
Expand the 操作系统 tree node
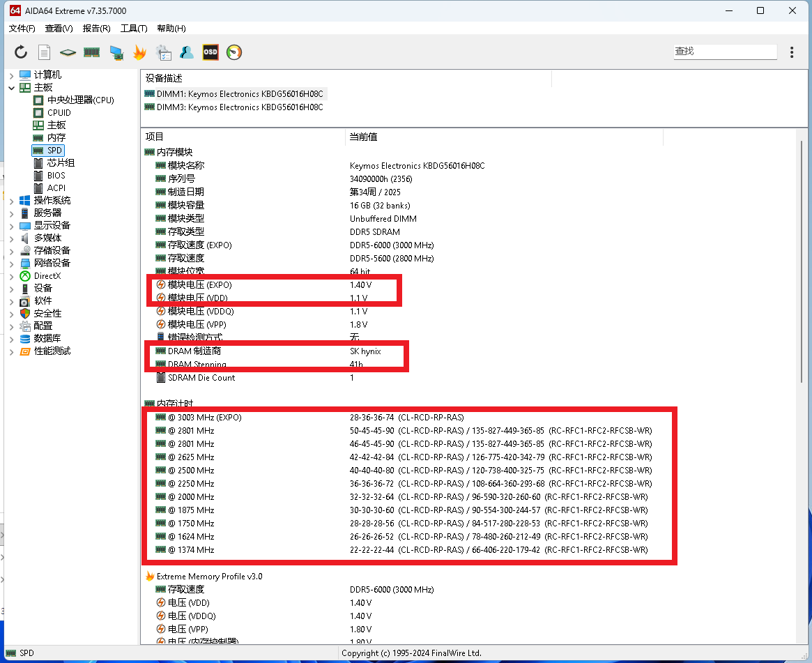pyautogui.click(x=11, y=201)
